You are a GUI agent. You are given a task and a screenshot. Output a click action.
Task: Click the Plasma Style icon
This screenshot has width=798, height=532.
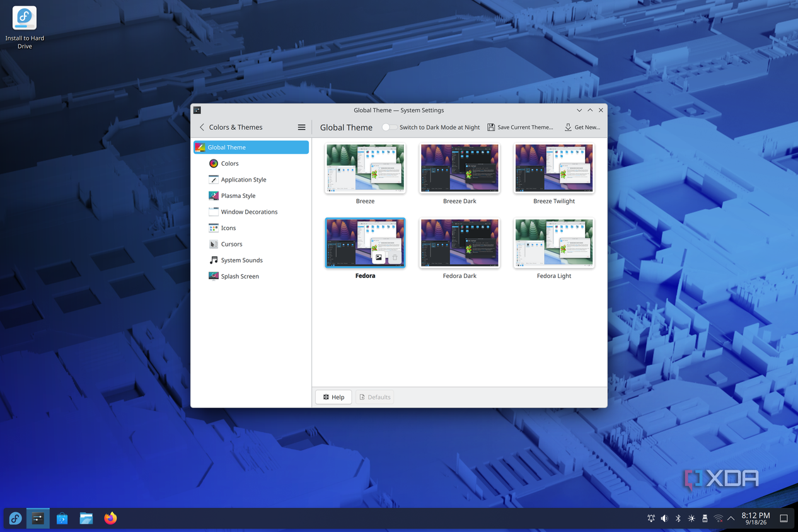click(214, 195)
